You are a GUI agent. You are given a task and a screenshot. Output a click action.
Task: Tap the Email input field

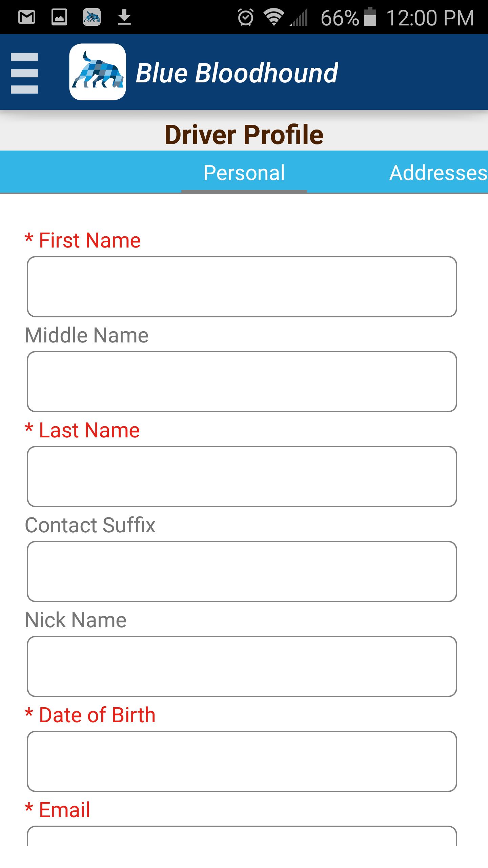tap(242, 837)
